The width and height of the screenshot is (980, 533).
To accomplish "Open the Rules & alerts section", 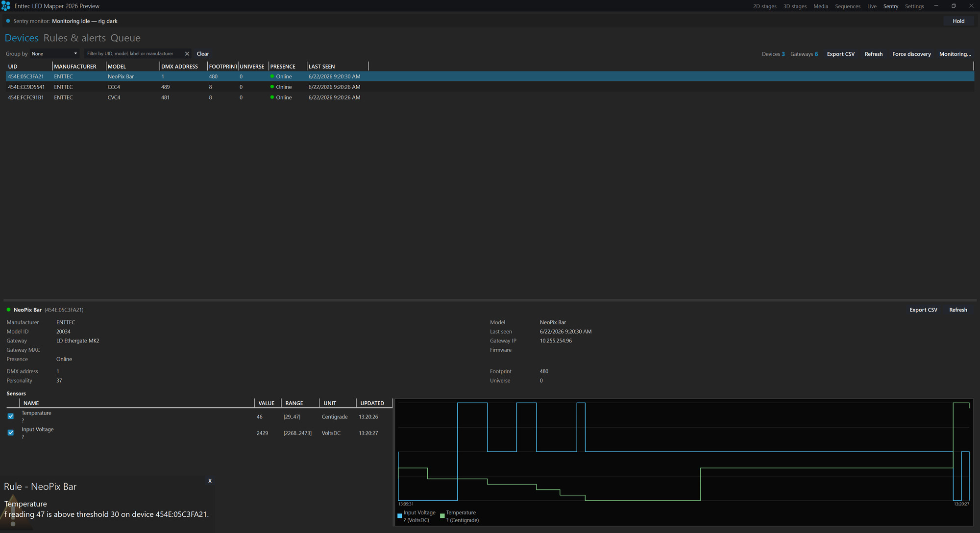I will click(74, 38).
